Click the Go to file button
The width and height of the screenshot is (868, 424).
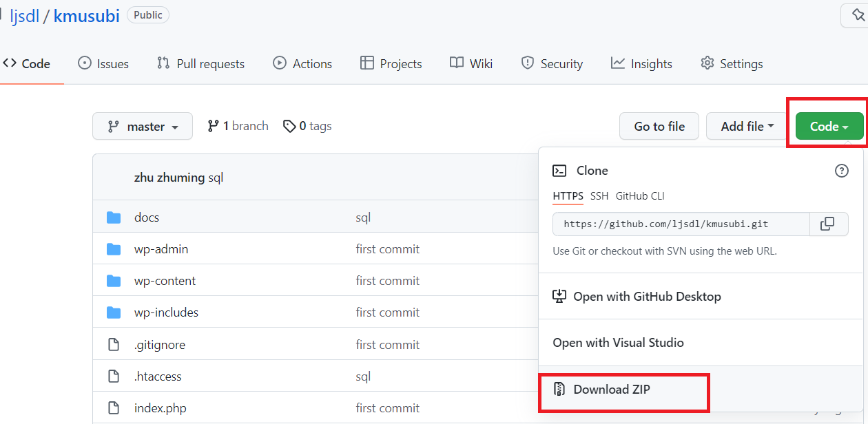(659, 127)
